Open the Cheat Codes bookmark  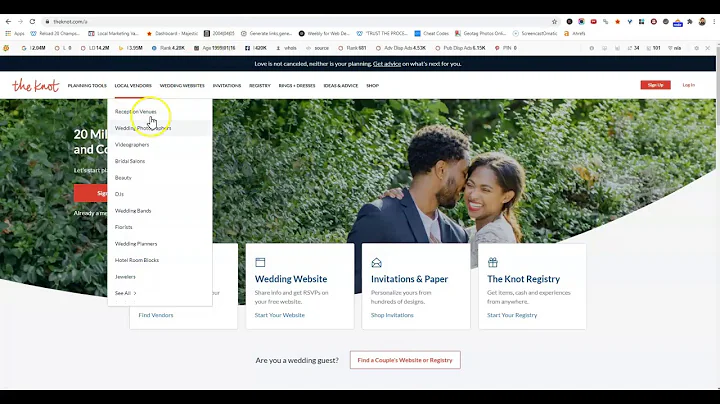pyautogui.click(x=431, y=34)
